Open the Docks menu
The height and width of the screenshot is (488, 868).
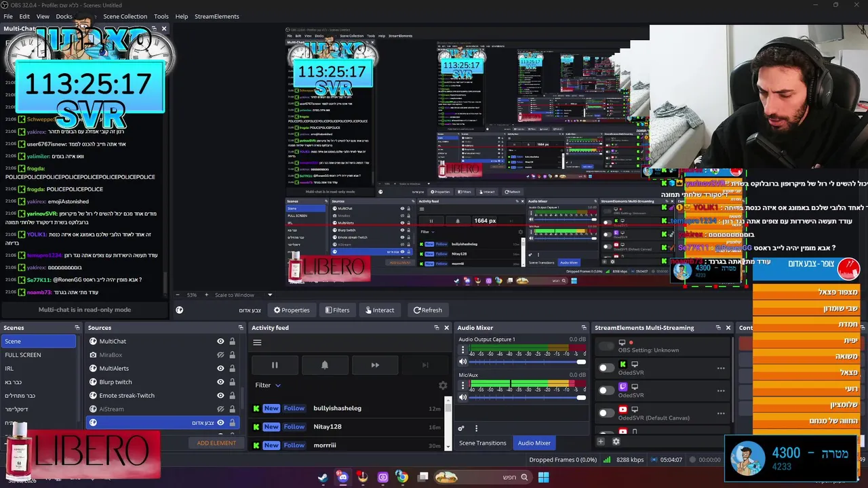[64, 16]
